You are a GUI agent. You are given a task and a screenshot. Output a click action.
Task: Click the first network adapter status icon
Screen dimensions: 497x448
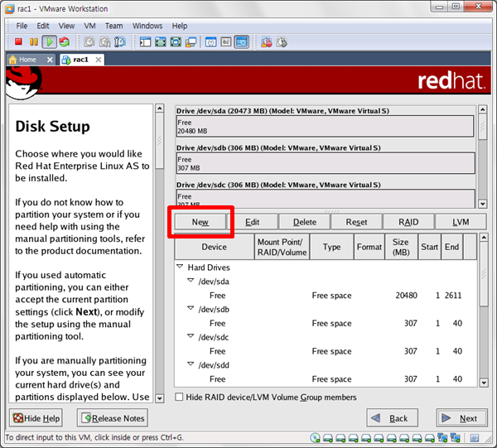(442, 438)
